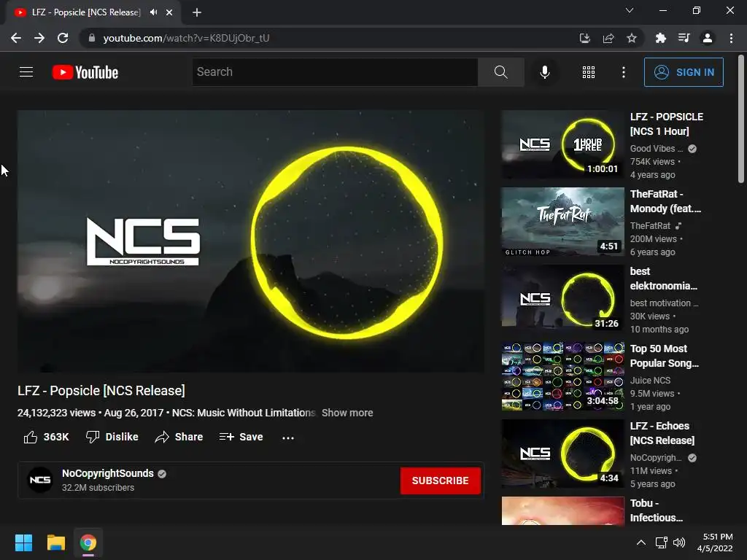747x560 pixels.
Task: Click 'Top 50 Most Popular Song...' title
Action: point(664,356)
